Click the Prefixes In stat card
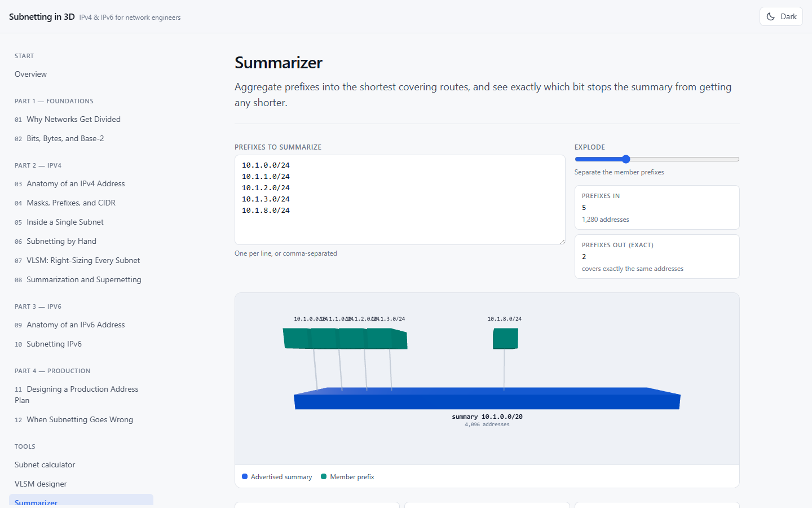Screen dimensions: 812x508 click(657, 207)
